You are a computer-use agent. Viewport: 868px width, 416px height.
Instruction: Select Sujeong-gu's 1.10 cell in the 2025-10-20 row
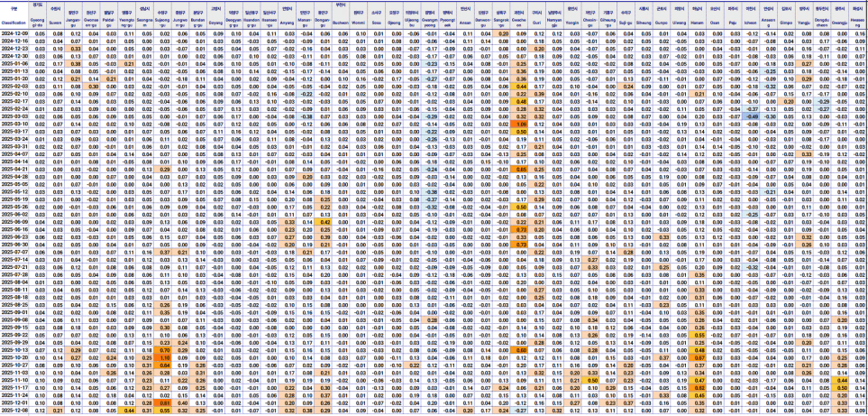tap(164, 357)
